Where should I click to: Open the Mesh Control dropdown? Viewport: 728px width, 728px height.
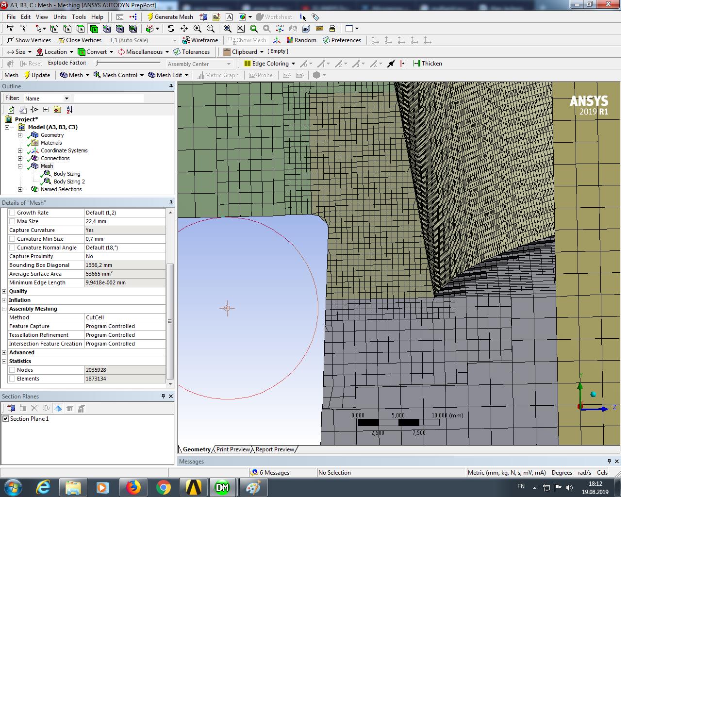(118, 75)
